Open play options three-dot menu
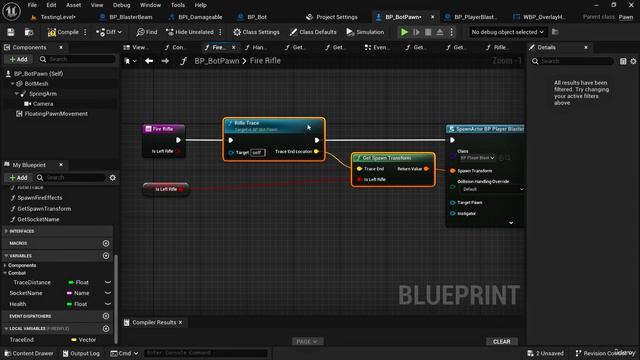 451,32
